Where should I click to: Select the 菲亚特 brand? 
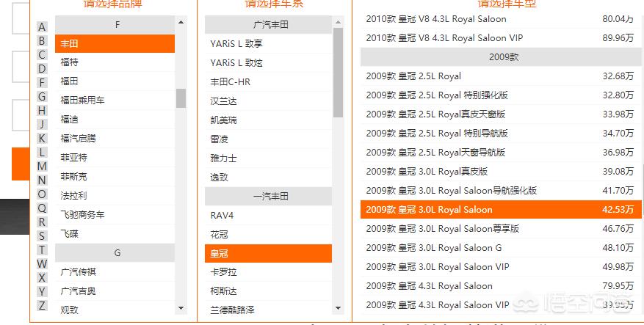click(x=115, y=158)
